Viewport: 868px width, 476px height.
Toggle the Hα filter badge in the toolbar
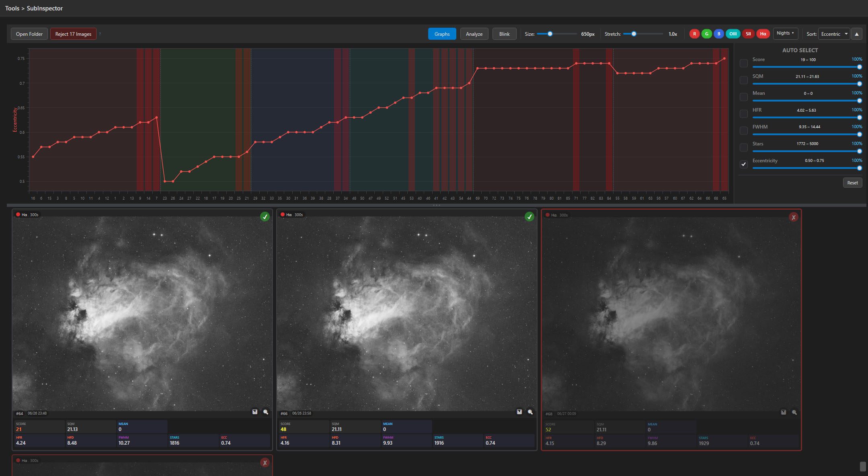[x=763, y=34]
